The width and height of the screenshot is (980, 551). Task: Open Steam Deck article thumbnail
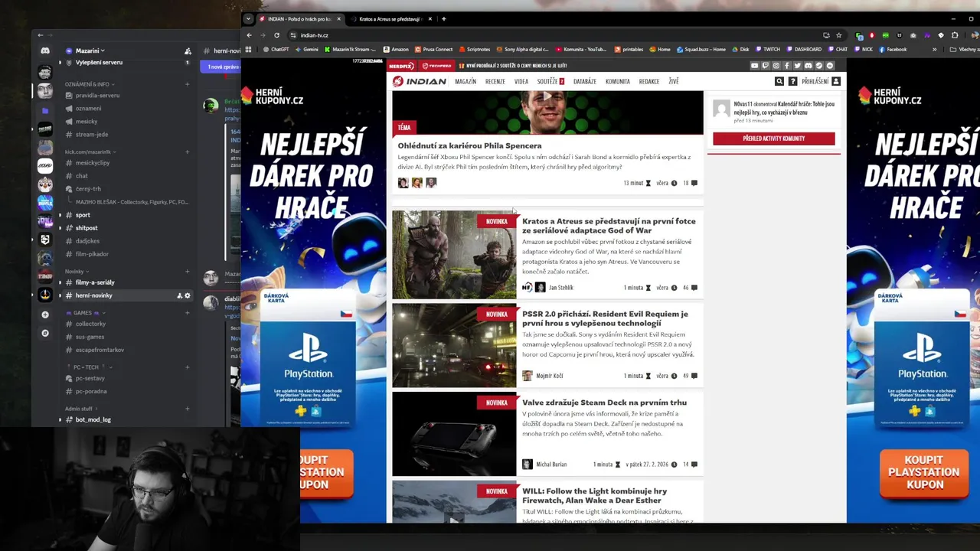tap(454, 434)
